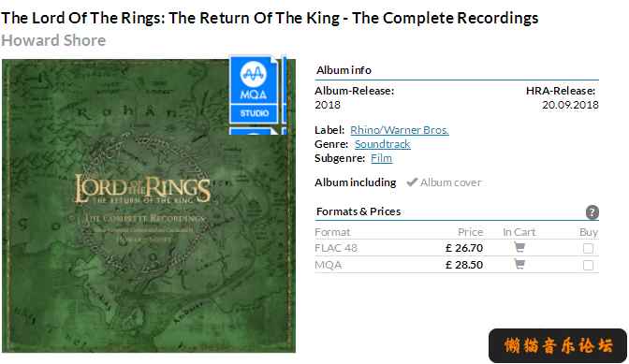The height and width of the screenshot is (364, 629).
Task: Click the £ 28.50 MQA price
Action: pyautogui.click(x=464, y=265)
